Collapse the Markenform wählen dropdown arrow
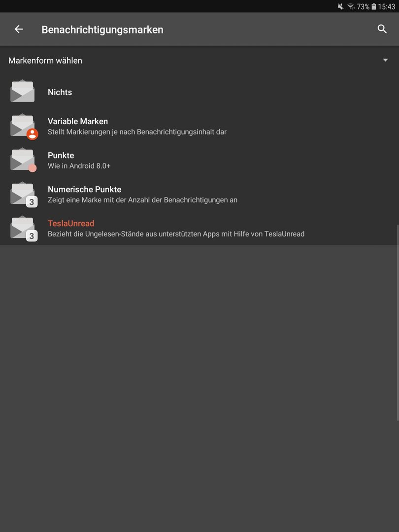Viewport: 399px width, 532px height. (x=385, y=60)
